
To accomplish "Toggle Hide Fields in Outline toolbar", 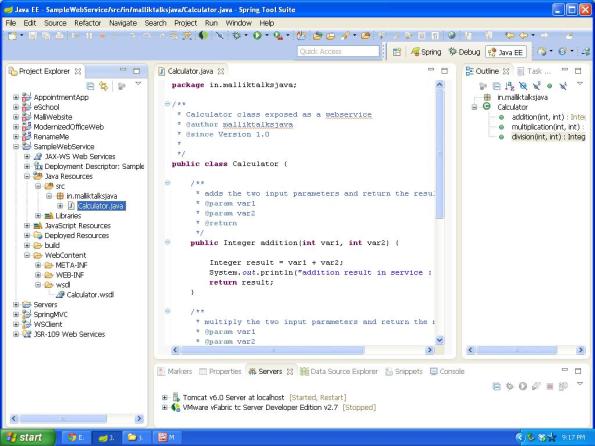I will [523, 86].
